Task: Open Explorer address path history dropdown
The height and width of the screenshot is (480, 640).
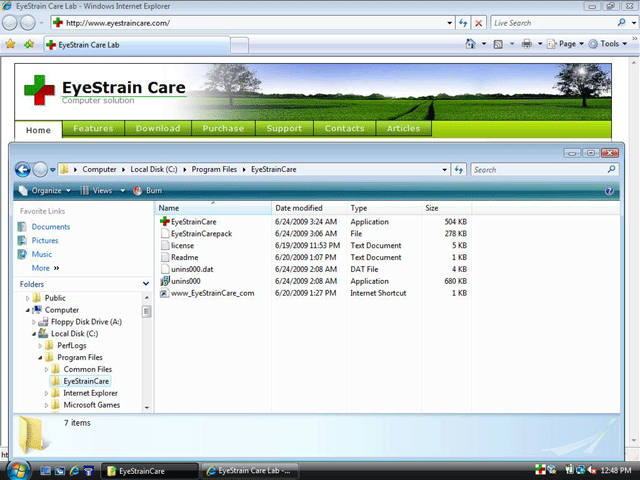Action: pyautogui.click(x=444, y=169)
